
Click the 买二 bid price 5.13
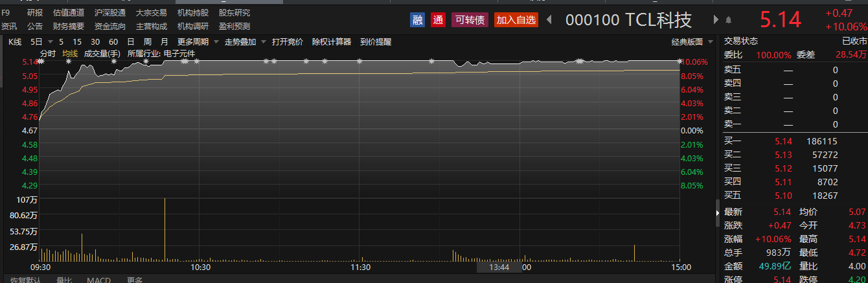click(784, 155)
